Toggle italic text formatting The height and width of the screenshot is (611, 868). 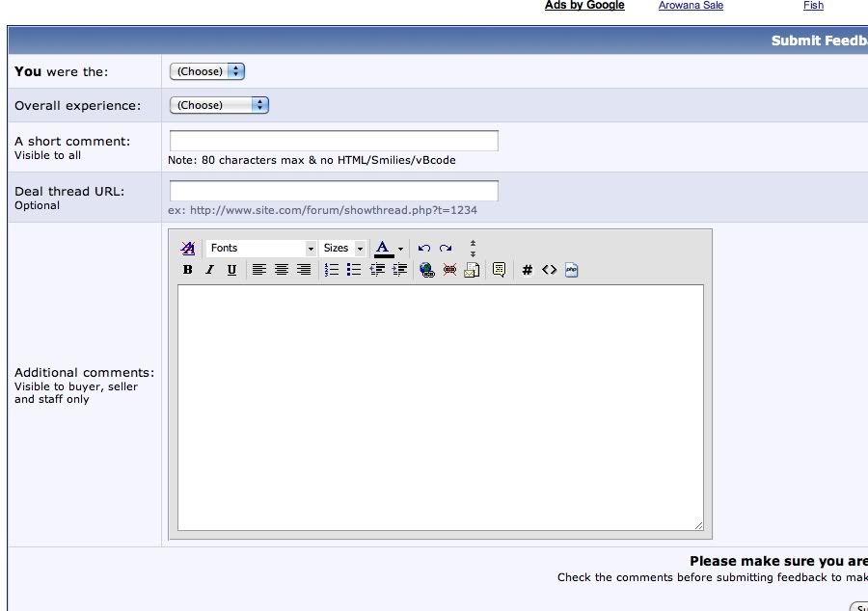point(209,271)
